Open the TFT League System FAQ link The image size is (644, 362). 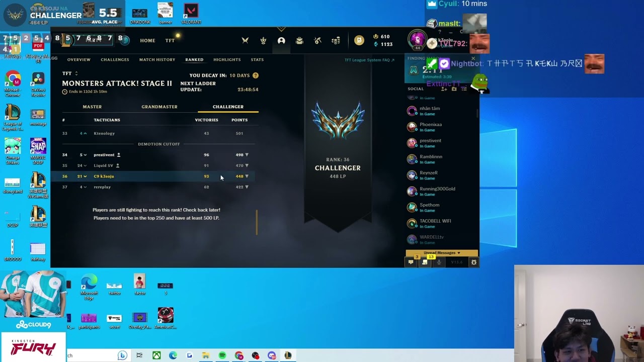pos(369,60)
